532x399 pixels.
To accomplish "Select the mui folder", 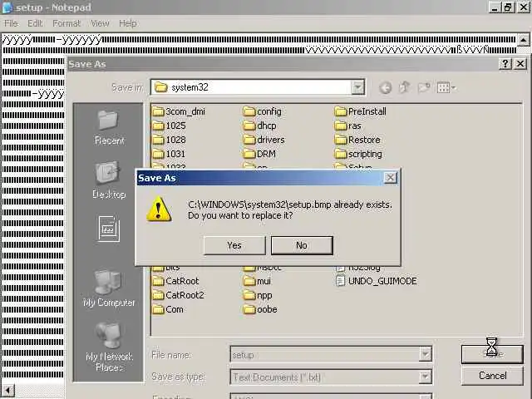I will (x=257, y=281).
